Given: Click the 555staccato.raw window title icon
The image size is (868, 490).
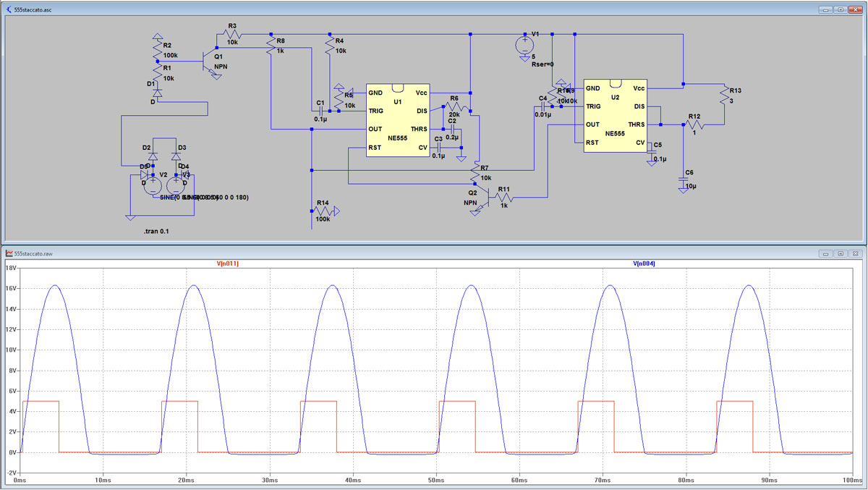Looking at the screenshot, I should point(8,254).
